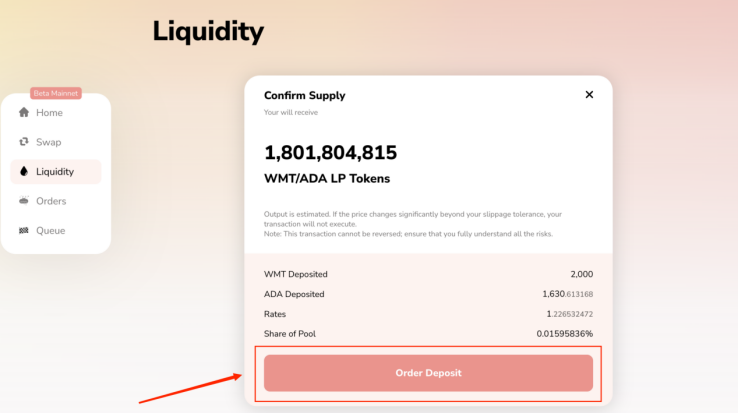Click the 1,801,804,815 LP token amount
738x413 pixels.
[x=330, y=153]
